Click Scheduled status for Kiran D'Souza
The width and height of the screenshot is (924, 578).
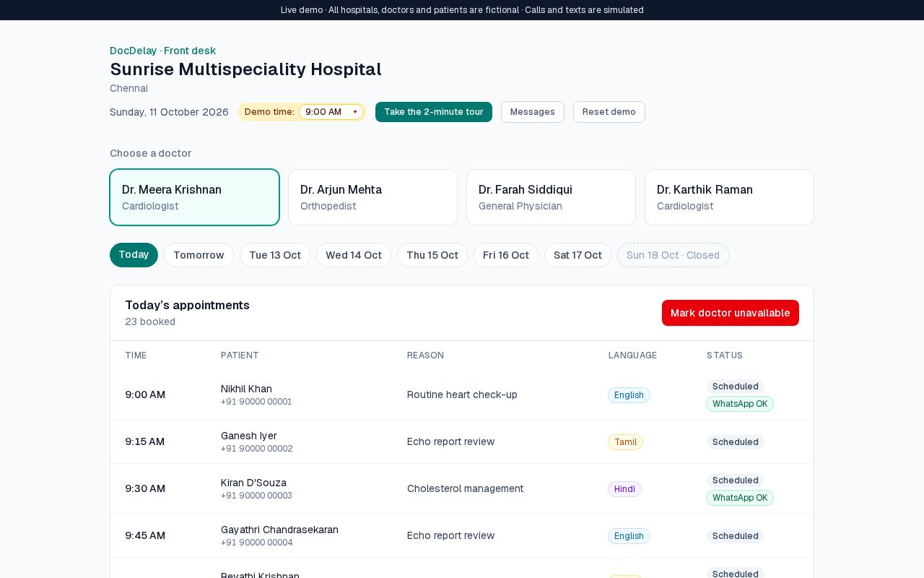pos(735,480)
